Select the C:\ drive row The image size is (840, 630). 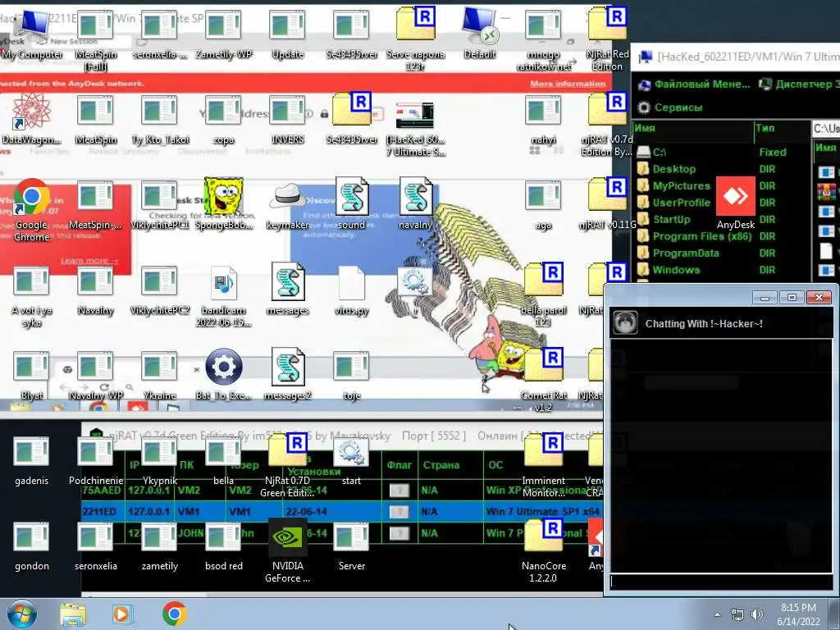pyautogui.click(x=720, y=152)
